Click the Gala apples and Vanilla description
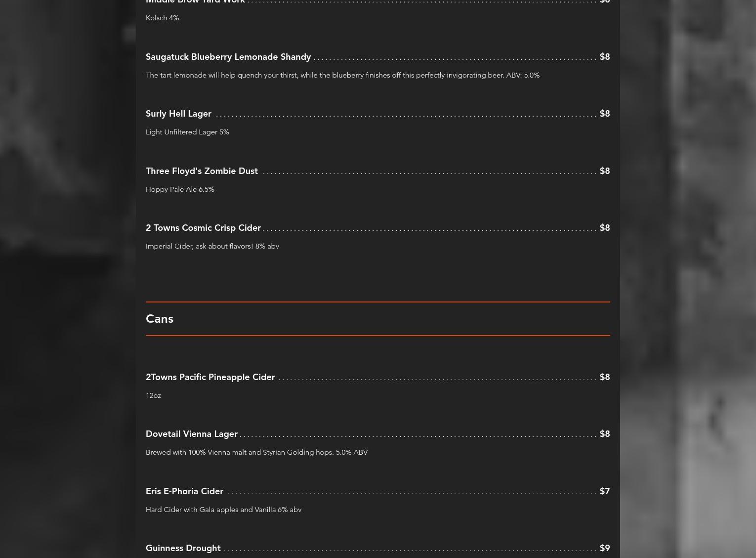 coord(223,510)
